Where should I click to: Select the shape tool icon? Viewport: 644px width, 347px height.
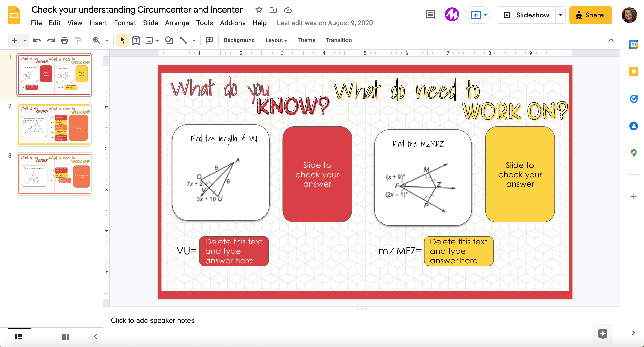coord(169,40)
